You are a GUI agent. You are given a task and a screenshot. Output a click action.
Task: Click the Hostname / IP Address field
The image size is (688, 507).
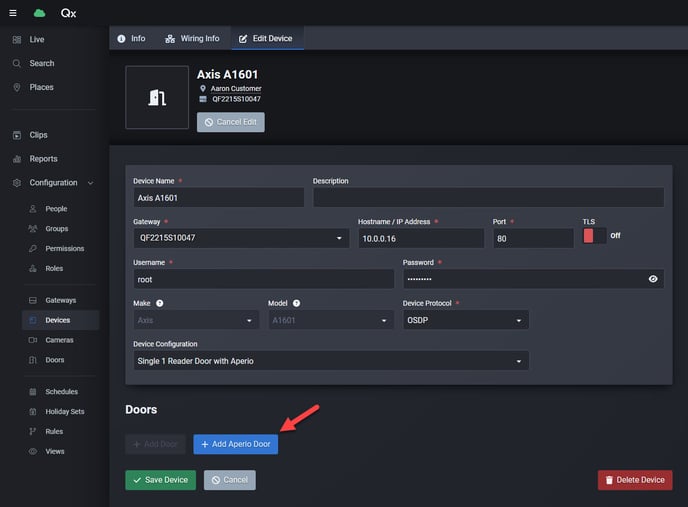(x=421, y=238)
